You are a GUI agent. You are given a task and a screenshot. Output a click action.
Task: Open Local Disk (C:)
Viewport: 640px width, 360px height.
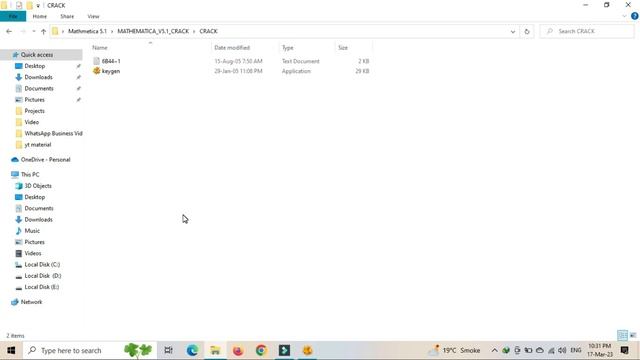[x=42, y=264]
